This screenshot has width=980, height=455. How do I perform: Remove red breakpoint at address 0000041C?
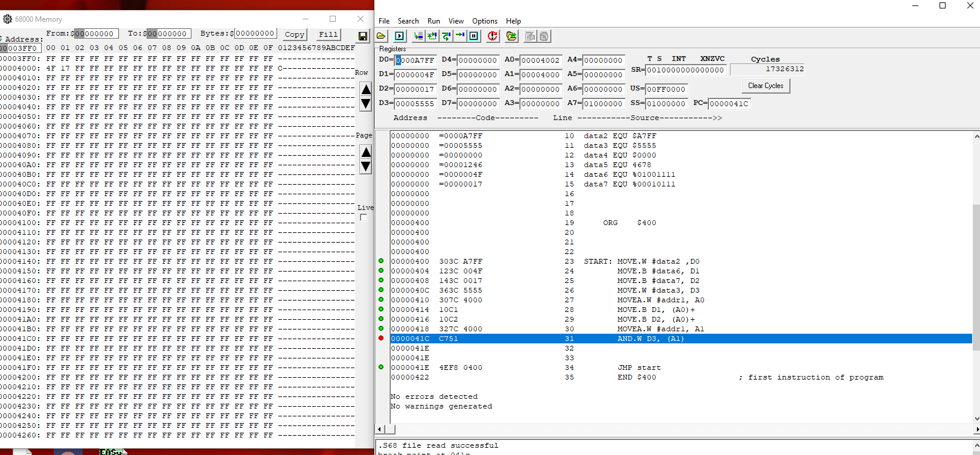point(381,339)
